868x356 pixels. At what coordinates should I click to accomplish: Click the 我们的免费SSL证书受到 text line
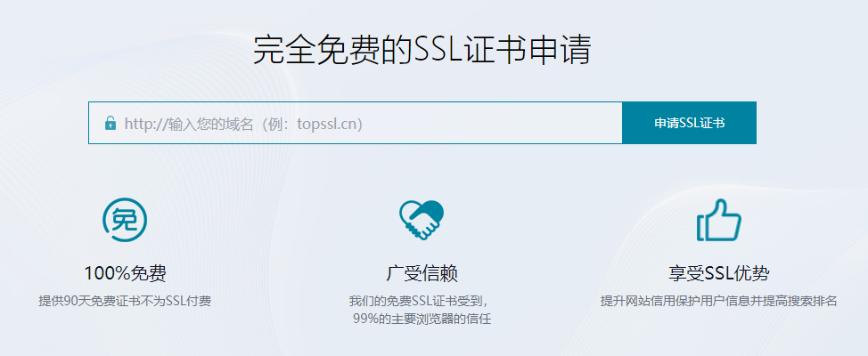pyautogui.click(x=419, y=302)
